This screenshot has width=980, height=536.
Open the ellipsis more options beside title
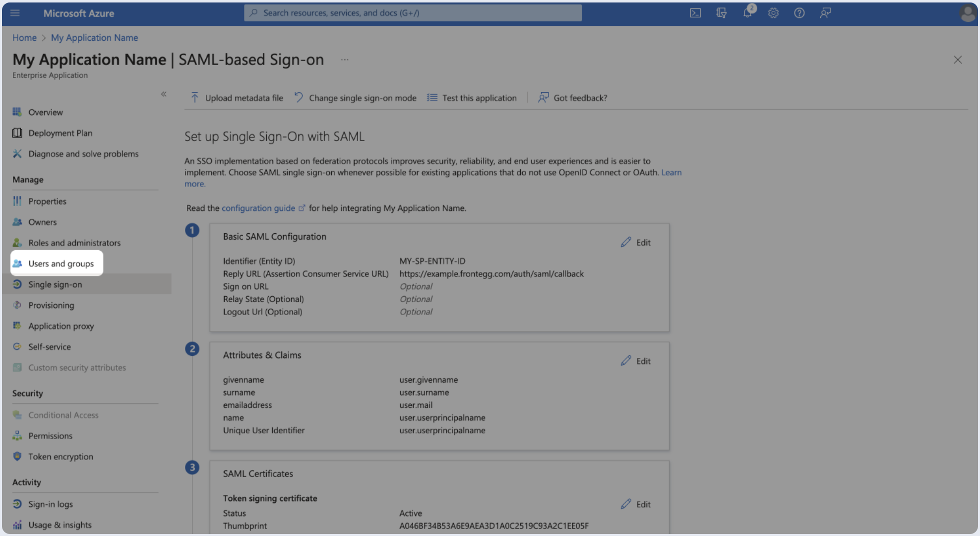345,60
